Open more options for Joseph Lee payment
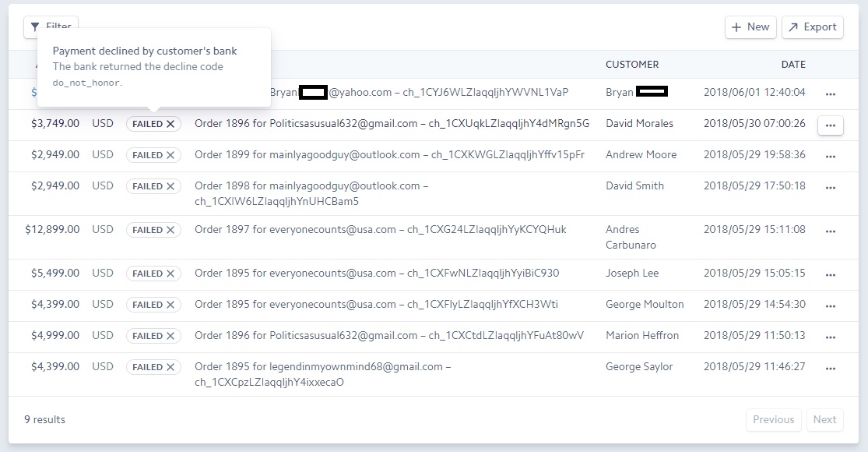 830,274
